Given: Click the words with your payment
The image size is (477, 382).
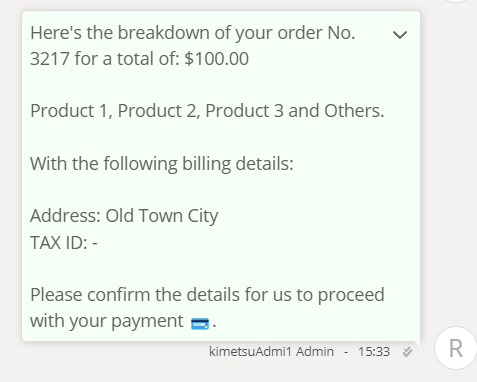Looking at the screenshot, I should [x=107, y=321].
